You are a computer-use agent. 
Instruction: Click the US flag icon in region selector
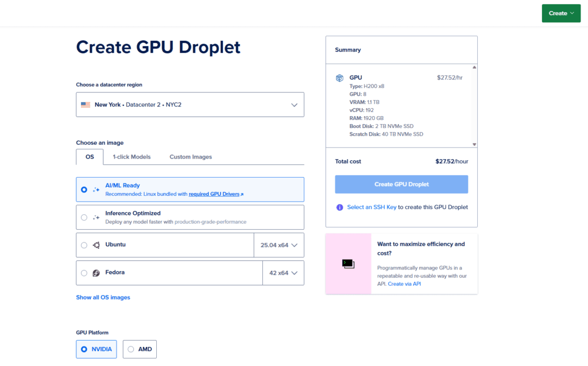coord(86,105)
